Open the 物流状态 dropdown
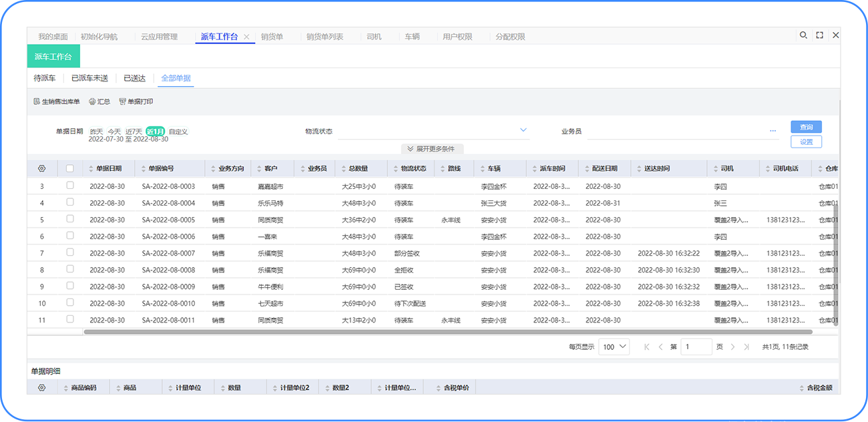868x422 pixels. pyautogui.click(x=523, y=131)
